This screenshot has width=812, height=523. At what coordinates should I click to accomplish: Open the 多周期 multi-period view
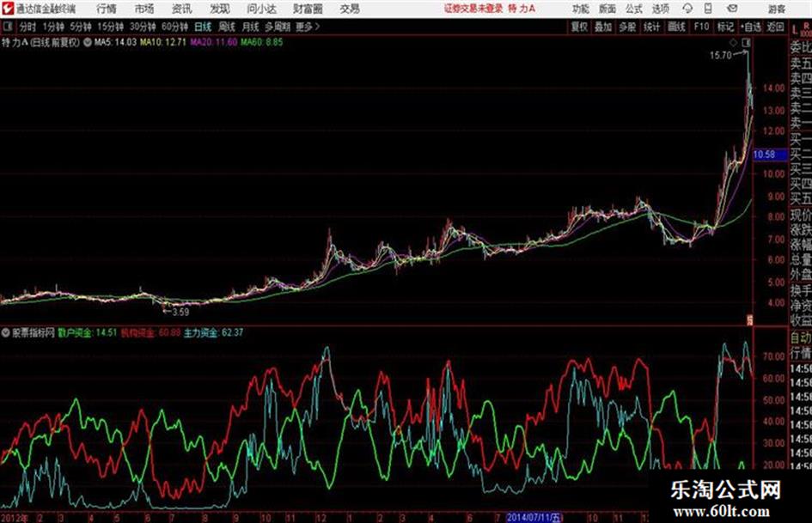pos(278,27)
